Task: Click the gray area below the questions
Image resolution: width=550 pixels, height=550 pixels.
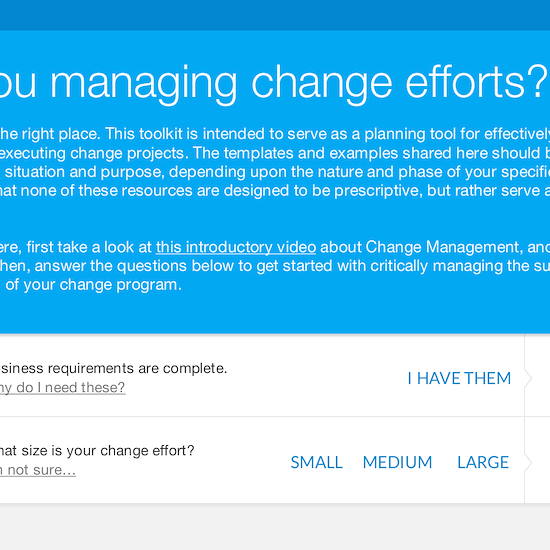Action: click(275, 527)
